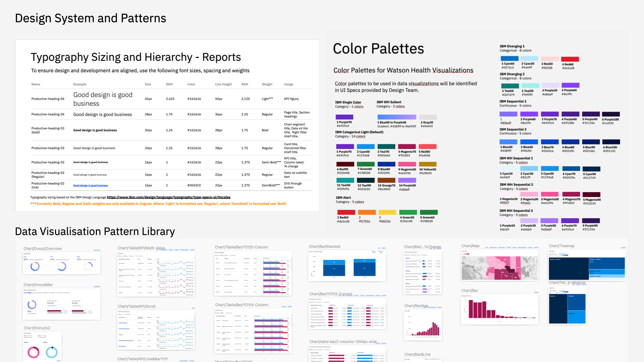The image size is (644, 362).
Task: Click the 'Semi-Bold***' weight cell
Action: [271, 162]
